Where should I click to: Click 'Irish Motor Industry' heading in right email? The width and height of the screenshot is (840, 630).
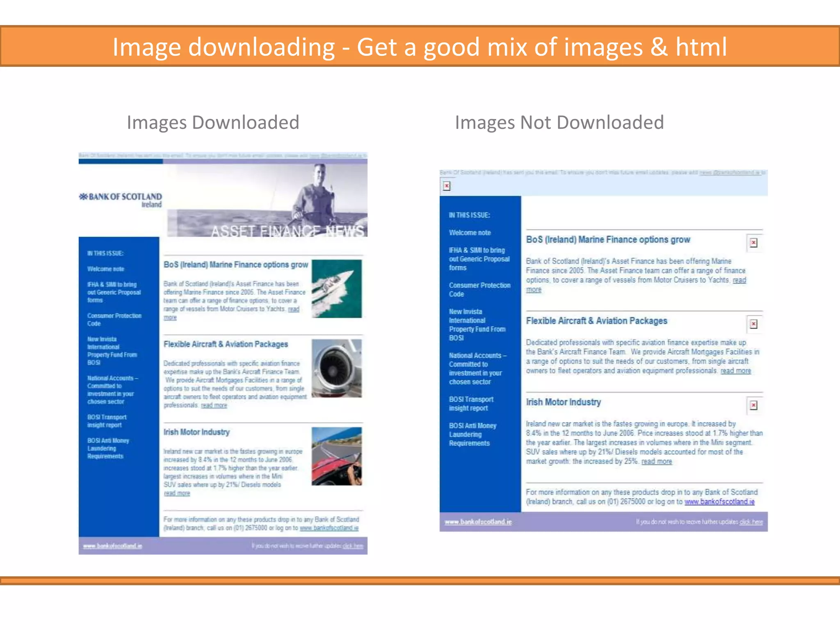pyautogui.click(x=563, y=402)
